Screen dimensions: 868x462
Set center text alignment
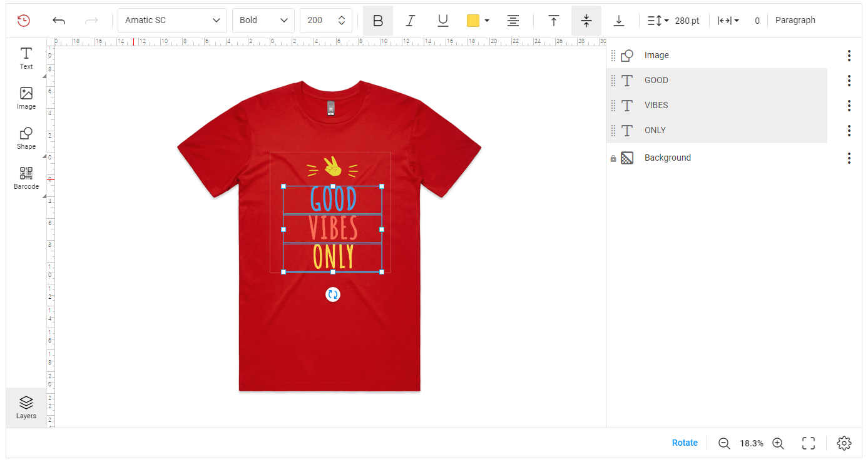pos(513,21)
